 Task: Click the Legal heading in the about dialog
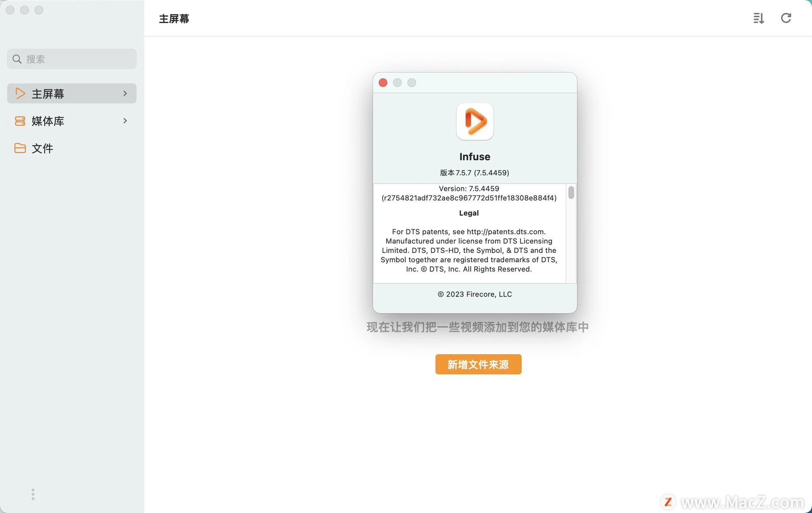[469, 213]
